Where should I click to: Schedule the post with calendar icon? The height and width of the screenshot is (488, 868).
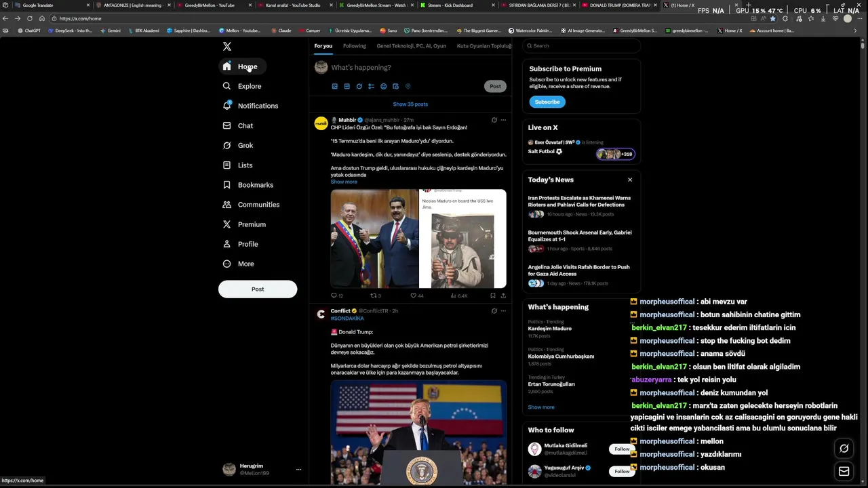[395, 86]
